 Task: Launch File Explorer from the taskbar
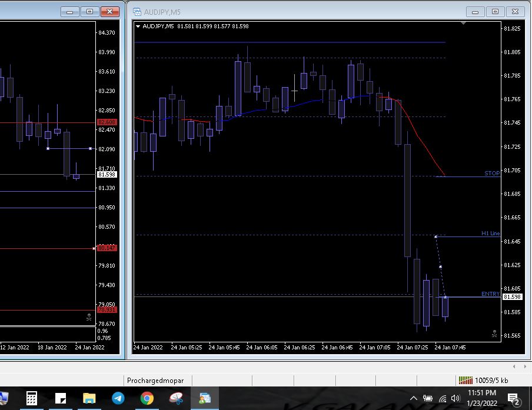[89, 398]
